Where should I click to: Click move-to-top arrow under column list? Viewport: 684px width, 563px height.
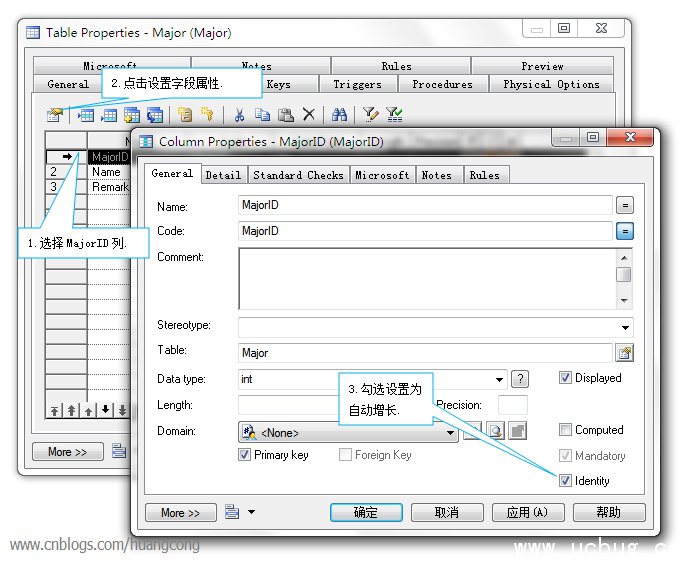[54, 411]
